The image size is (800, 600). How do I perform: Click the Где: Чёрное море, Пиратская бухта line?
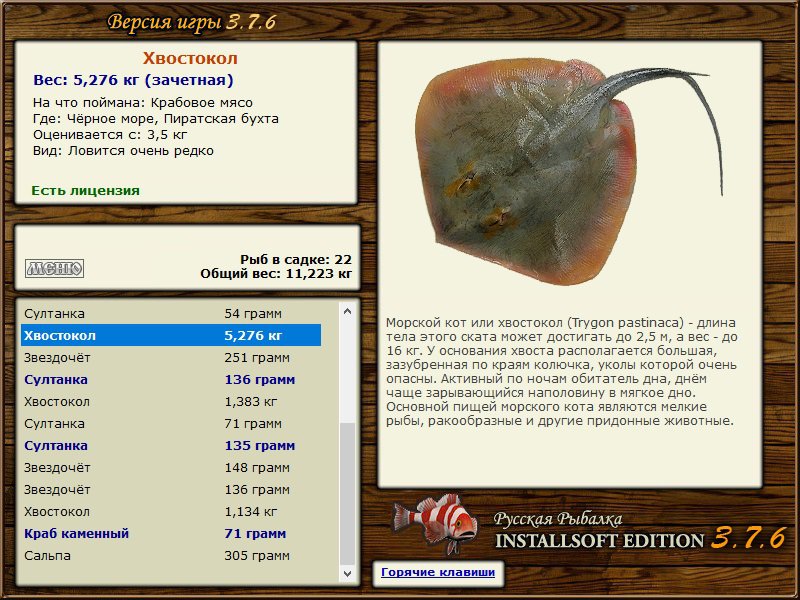[156, 119]
